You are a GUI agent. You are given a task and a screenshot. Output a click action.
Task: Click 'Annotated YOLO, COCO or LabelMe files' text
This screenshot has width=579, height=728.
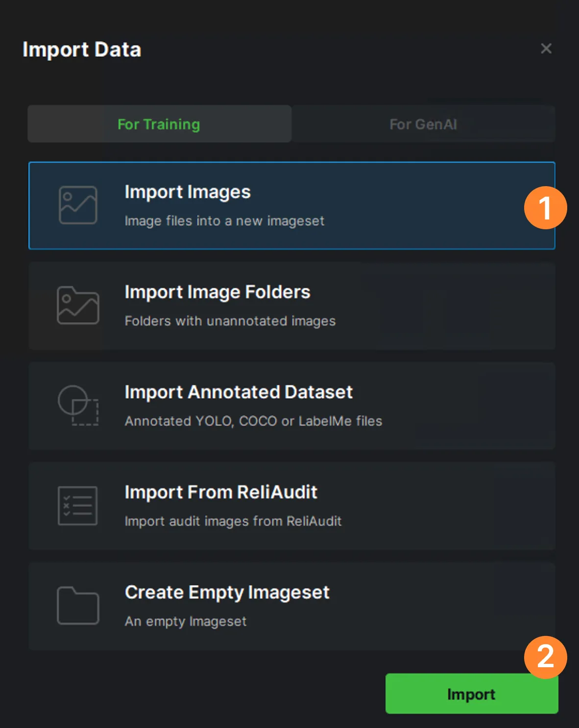(253, 421)
